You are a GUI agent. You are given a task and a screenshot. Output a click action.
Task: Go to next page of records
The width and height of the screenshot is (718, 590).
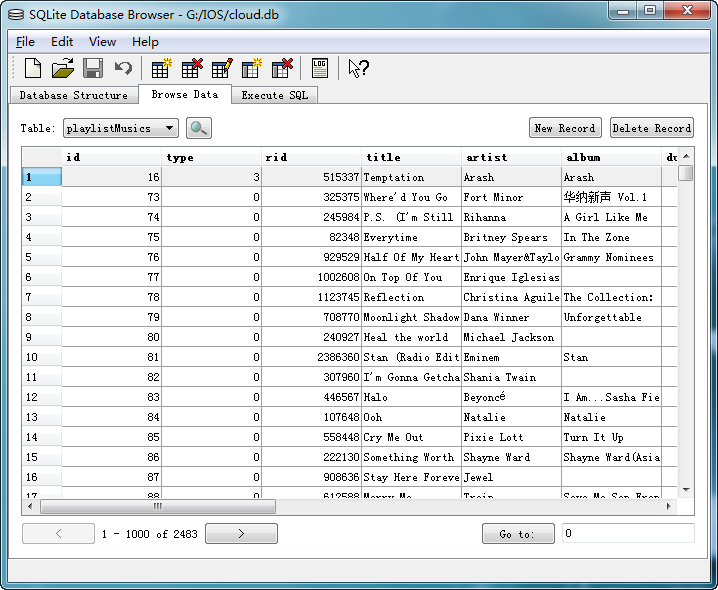tap(241, 534)
